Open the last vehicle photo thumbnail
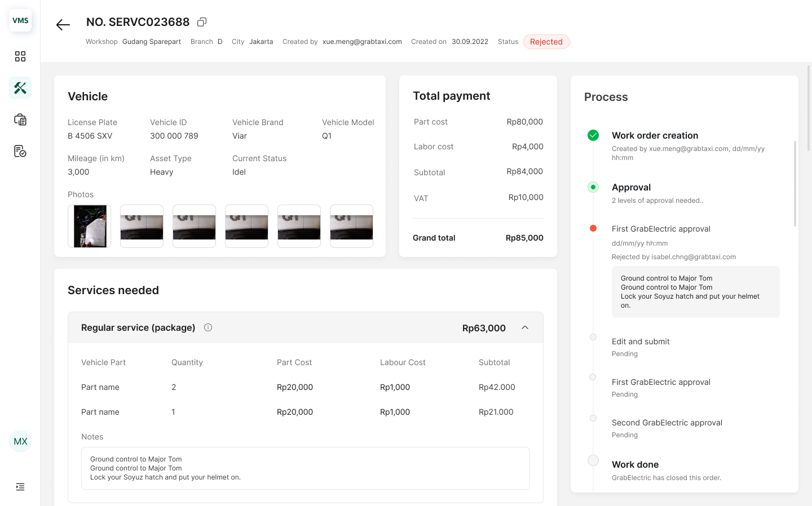This screenshot has width=812, height=506. coord(351,226)
